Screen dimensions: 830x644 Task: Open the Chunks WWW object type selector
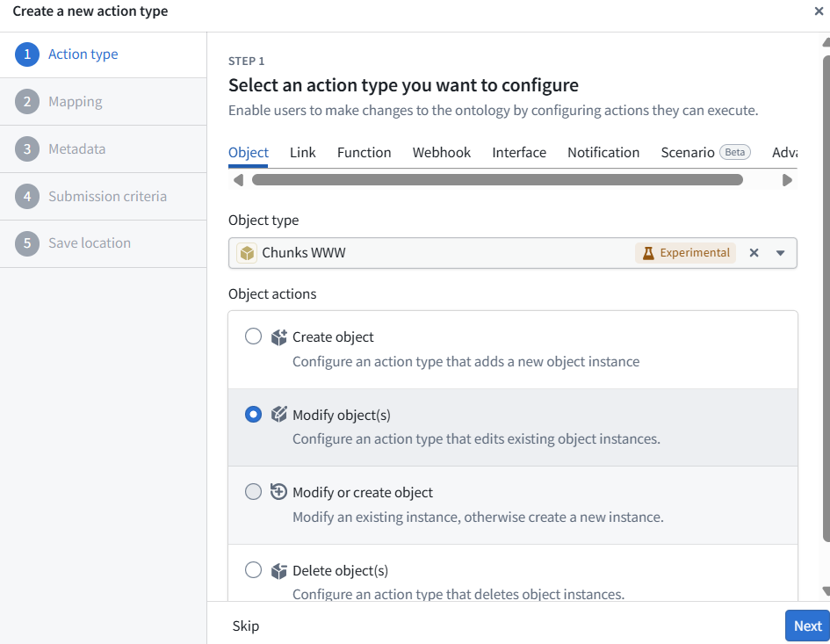point(512,253)
